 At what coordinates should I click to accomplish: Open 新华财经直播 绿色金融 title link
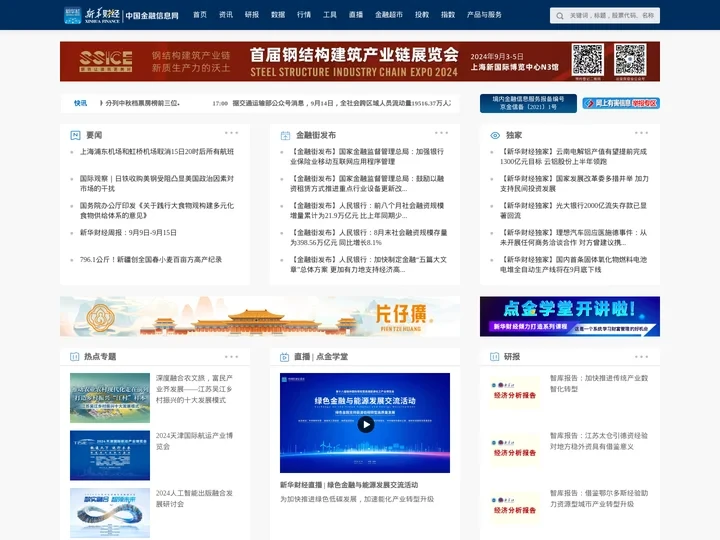point(349,485)
